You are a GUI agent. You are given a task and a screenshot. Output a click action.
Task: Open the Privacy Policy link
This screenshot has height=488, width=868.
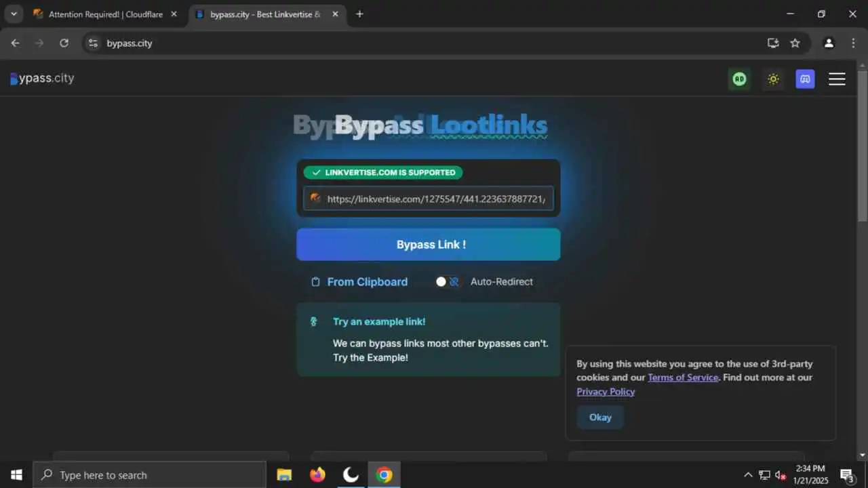coord(606,392)
